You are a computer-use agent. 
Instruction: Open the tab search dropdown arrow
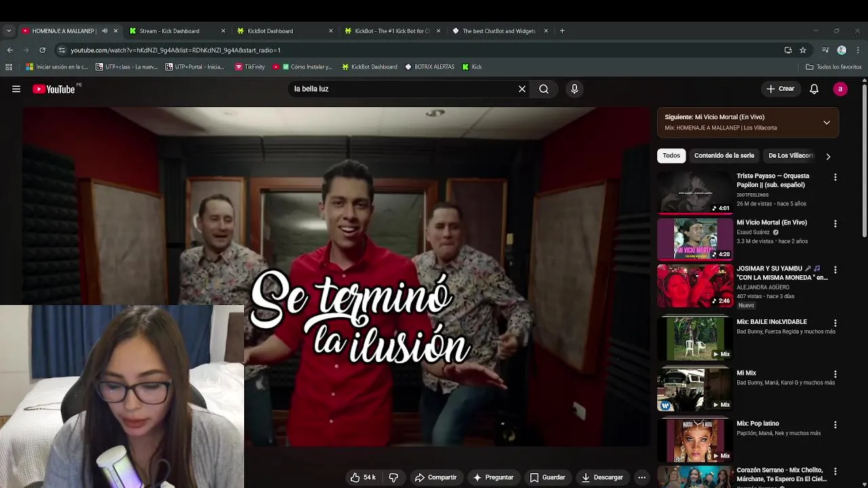pos(9,30)
